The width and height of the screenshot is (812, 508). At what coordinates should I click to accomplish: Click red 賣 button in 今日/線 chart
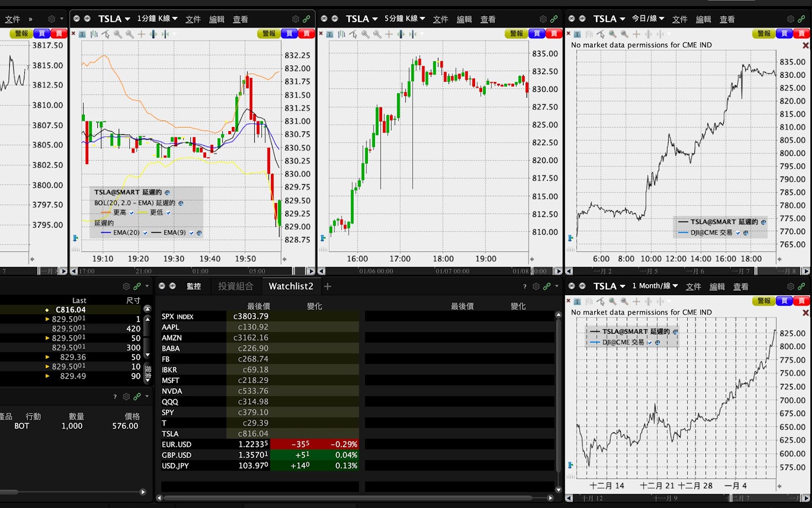(x=801, y=34)
